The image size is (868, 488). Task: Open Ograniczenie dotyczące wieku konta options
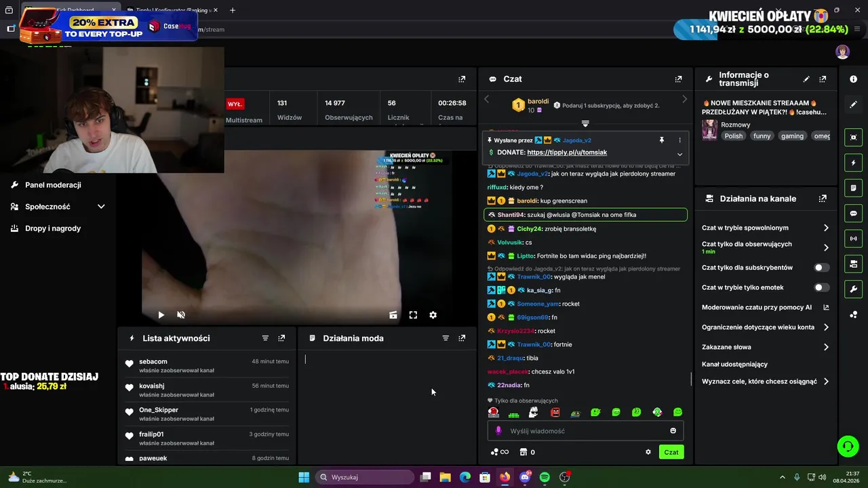pos(765,327)
